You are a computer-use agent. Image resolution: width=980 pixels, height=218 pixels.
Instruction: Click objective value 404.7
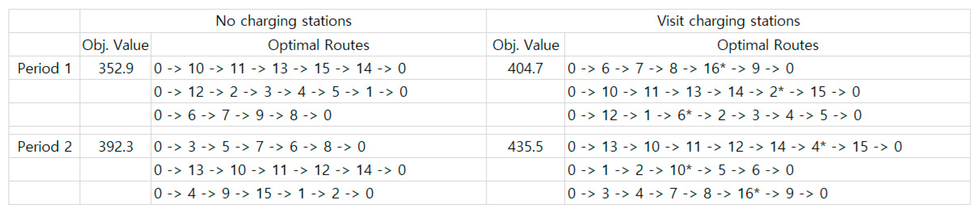(525, 68)
